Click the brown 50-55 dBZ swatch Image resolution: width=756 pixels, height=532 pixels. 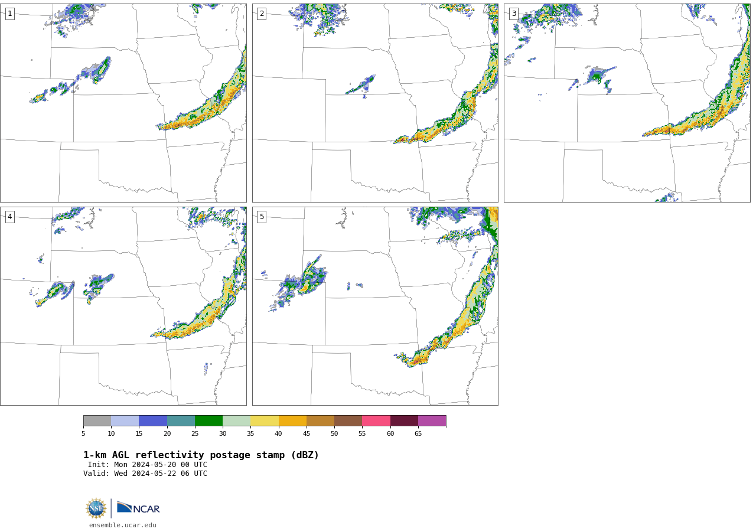pos(348,421)
